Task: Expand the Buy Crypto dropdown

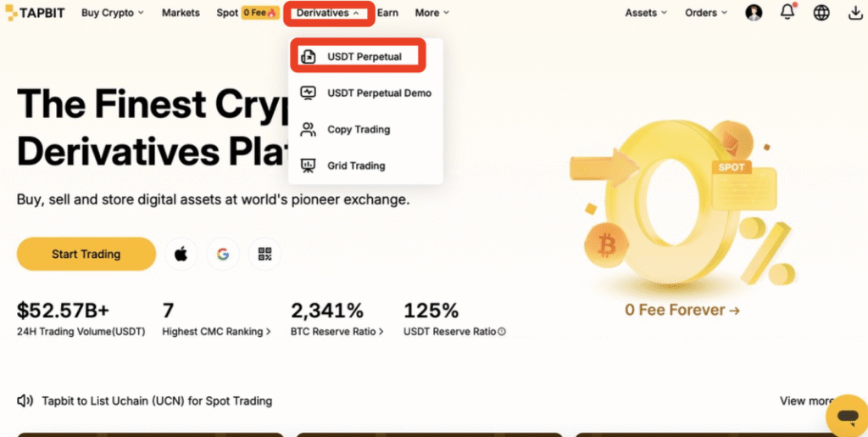Action: tap(113, 13)
